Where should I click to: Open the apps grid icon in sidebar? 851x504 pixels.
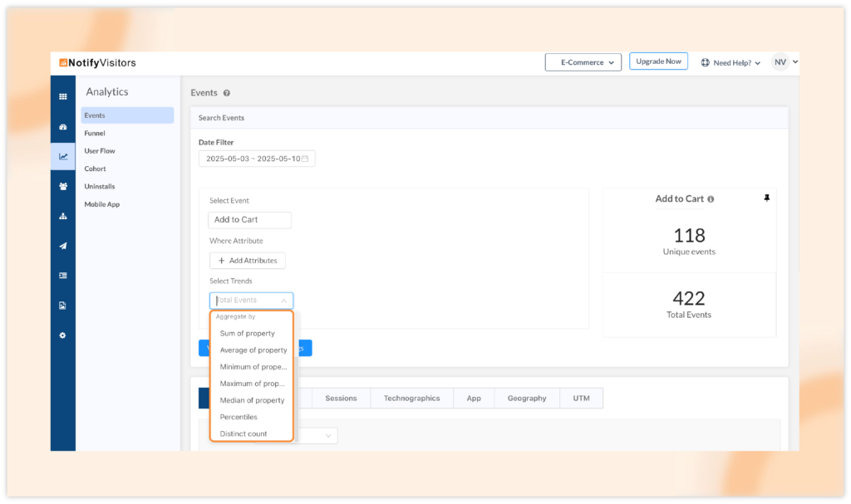(63, 96)
